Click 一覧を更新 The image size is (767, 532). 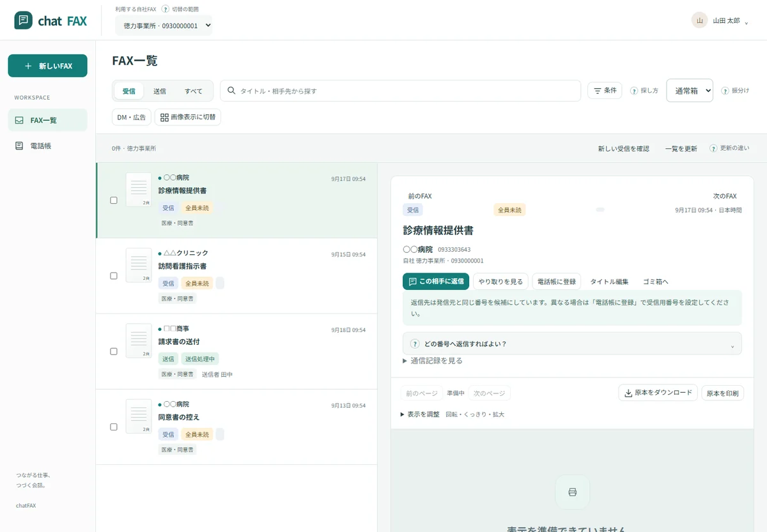pyautogui.click(x=681, y=148)
